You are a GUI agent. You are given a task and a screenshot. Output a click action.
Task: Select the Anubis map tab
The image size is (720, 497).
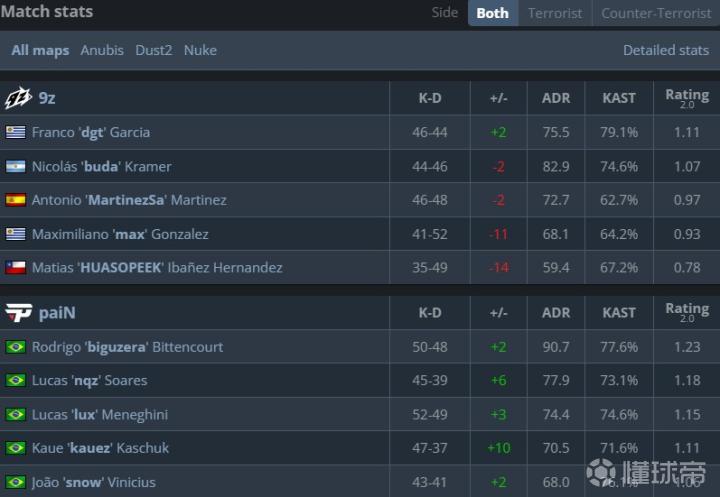tap(102, 50)
